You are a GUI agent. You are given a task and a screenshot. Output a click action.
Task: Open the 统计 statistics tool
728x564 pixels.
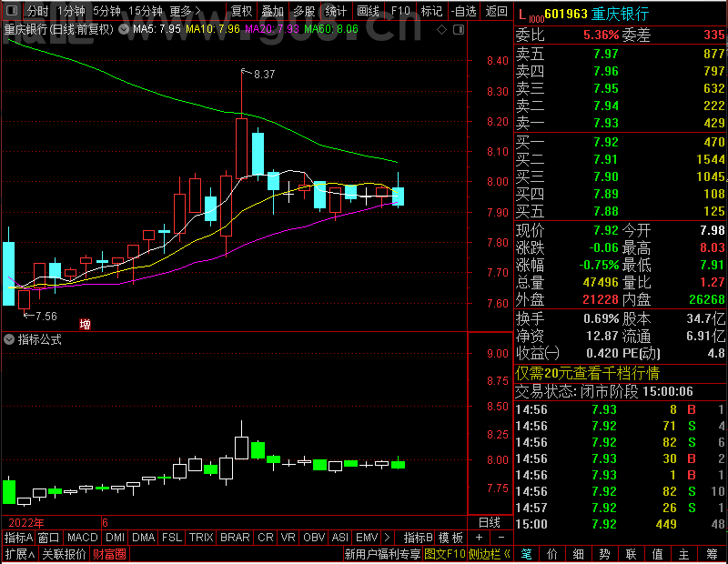tap(336, 11)
